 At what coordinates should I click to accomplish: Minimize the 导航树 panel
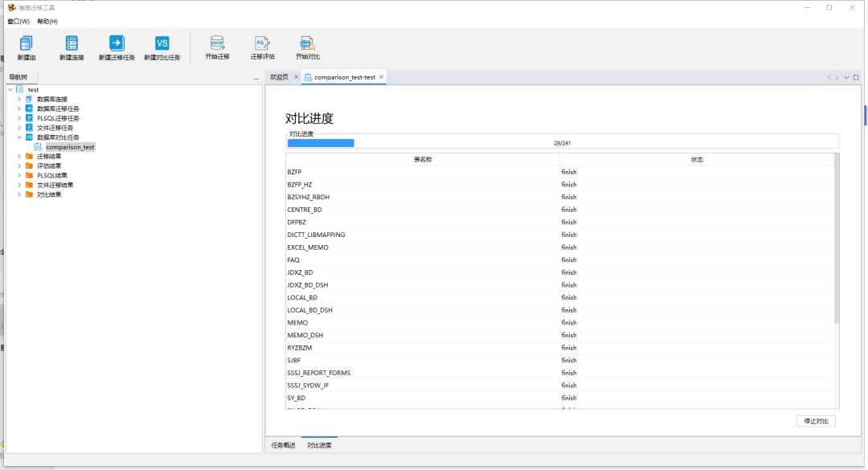point(256,78)
